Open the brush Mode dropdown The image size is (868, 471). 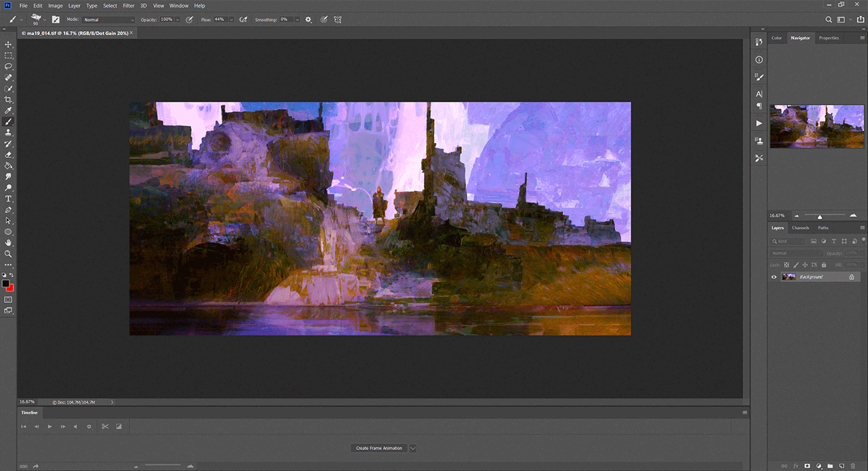[108, 20]
